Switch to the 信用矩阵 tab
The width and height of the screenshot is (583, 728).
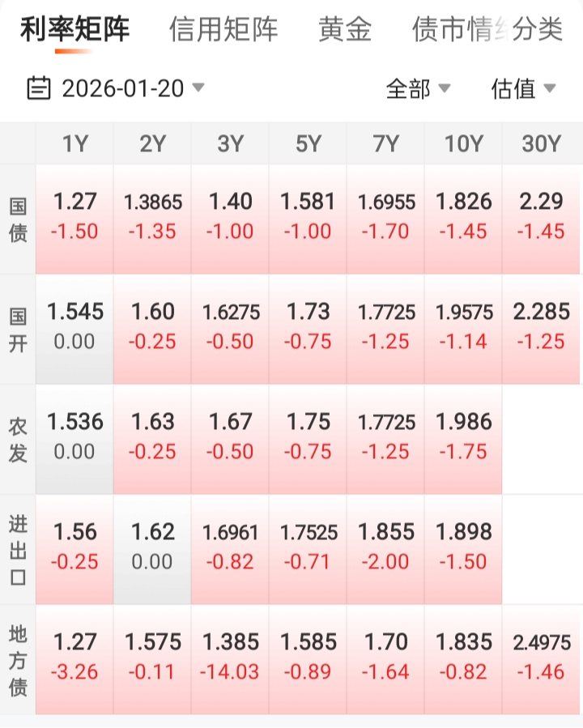[223, 30]
